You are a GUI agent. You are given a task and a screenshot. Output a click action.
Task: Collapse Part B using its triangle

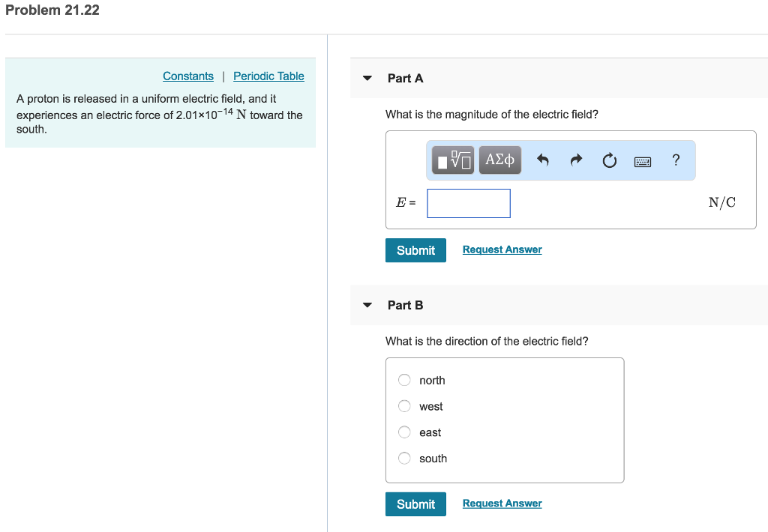(367, 304)
